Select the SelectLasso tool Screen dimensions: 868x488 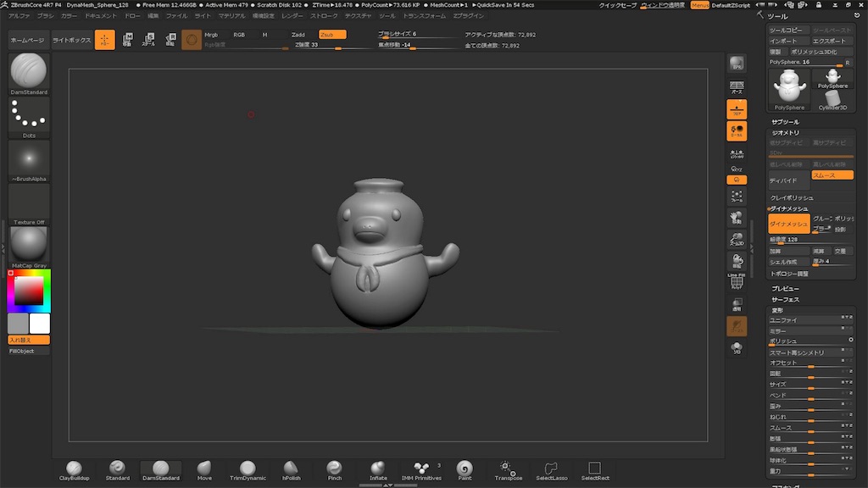[x=551, y=471]
